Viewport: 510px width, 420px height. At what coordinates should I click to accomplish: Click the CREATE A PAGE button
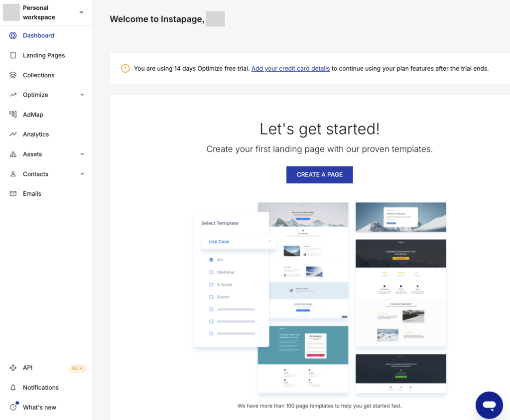click(x=319, y=175)
